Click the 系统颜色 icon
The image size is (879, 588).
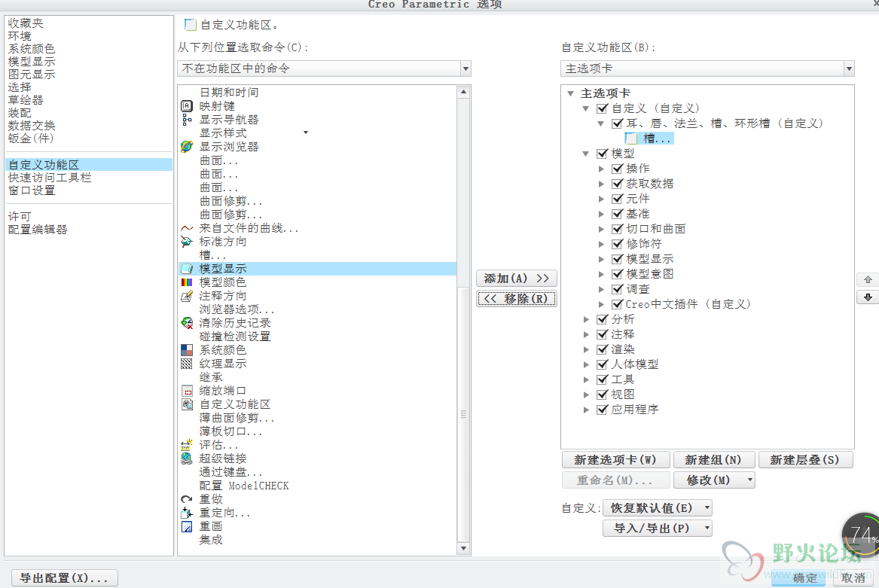(187, 350)
